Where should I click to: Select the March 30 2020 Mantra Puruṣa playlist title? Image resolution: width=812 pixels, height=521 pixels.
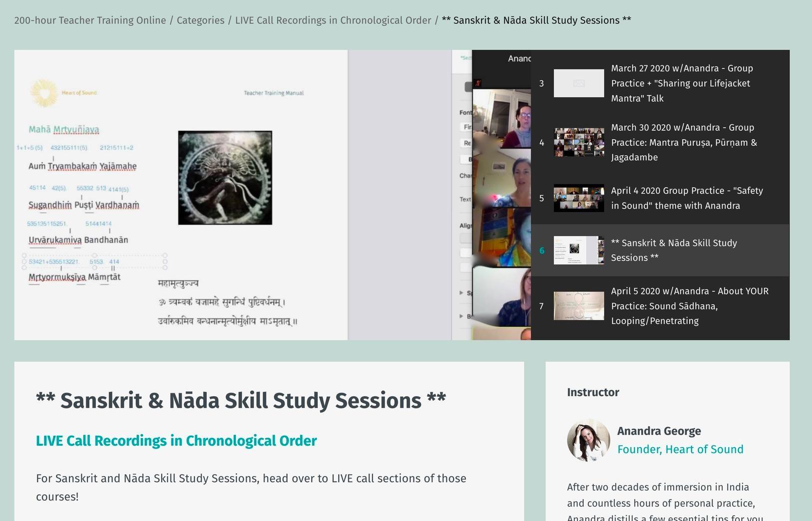pyautogui.click(x=684, y=142)
